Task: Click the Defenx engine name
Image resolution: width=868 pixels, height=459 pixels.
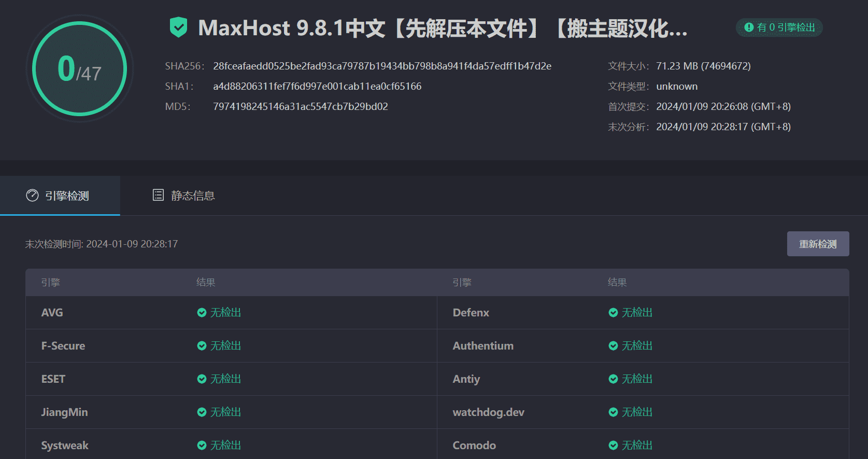Action: tap(471, 312)
